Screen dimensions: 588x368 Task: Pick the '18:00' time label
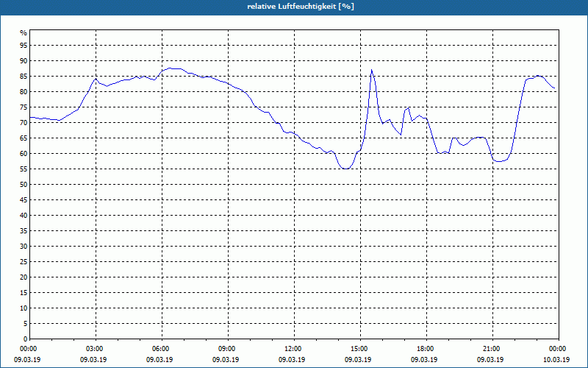426,349
